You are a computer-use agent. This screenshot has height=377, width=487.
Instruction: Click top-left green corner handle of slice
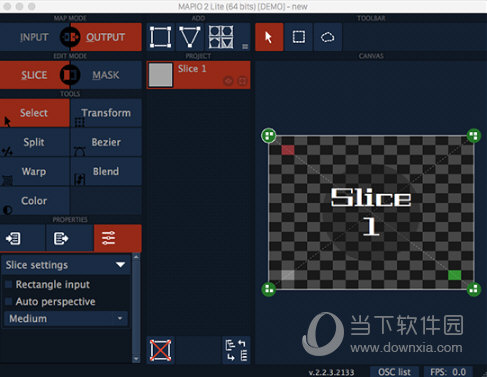click(269, 136)
